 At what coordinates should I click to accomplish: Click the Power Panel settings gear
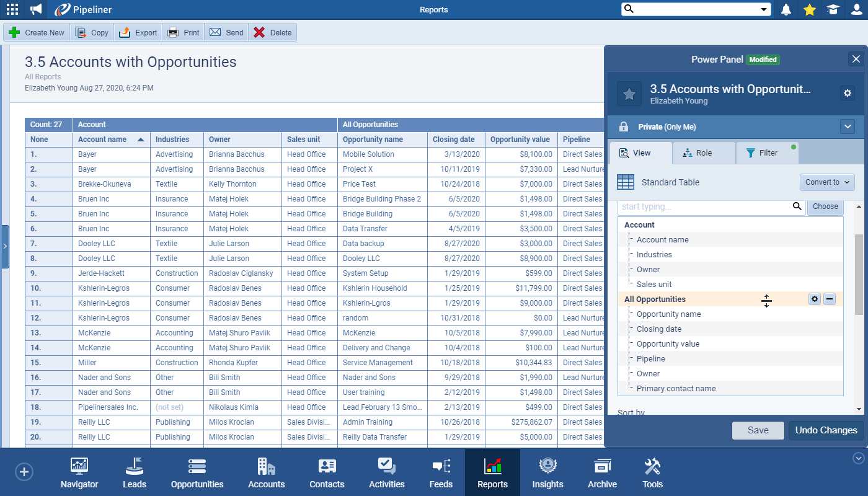click(x=848, y=93)
